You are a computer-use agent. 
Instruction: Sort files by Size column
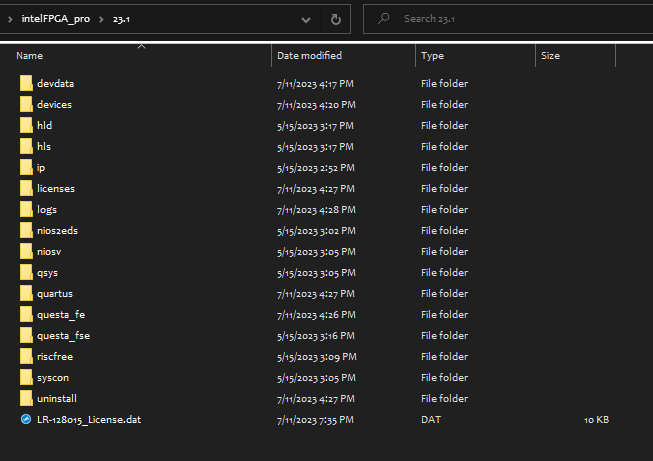click(x=550, y=56)
